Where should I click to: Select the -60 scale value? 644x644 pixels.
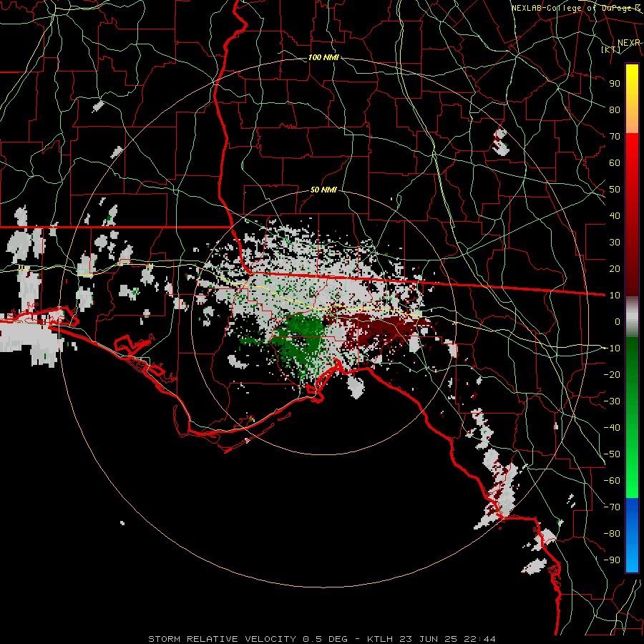612,481
